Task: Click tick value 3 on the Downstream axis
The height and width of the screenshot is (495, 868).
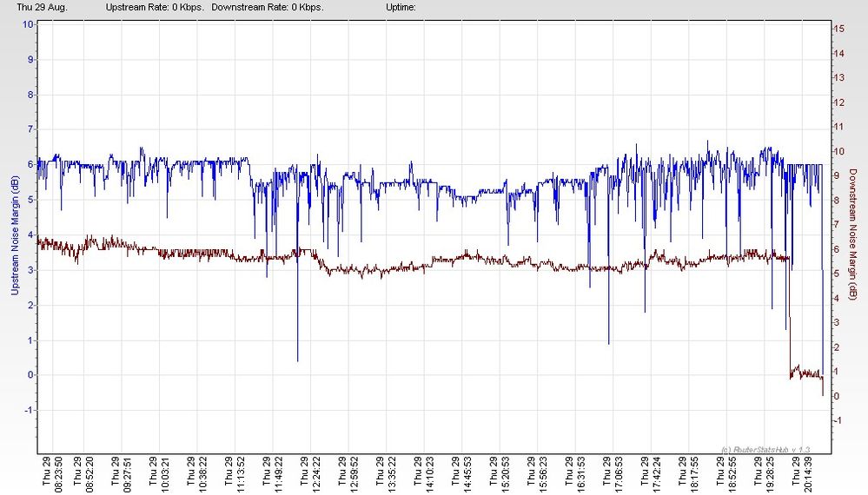Action: [x=837, y=323]
